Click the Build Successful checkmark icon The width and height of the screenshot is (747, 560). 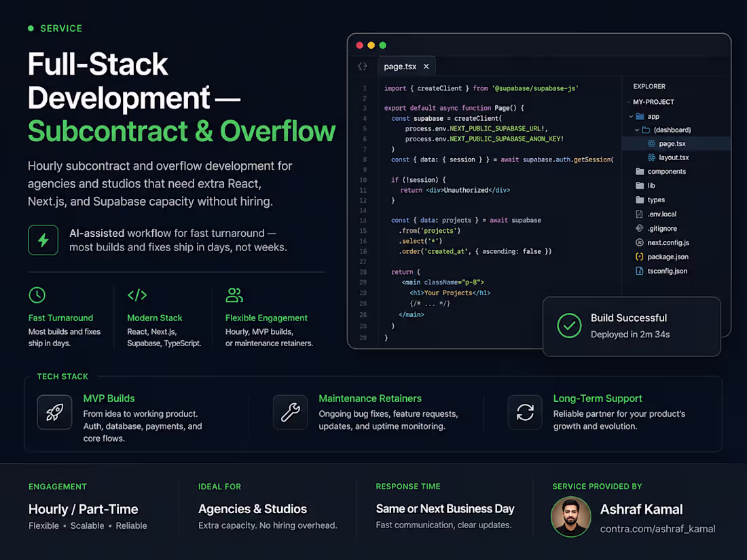point(569,326)
